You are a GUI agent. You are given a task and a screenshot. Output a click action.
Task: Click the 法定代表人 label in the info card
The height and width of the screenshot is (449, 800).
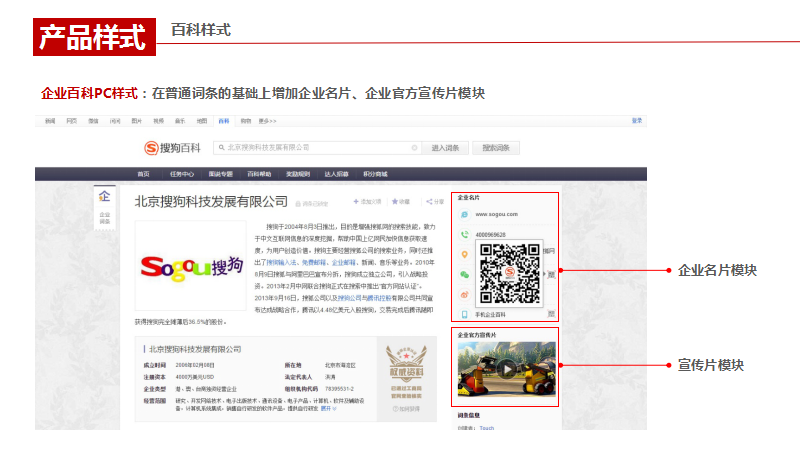click(x=298, y=377)
